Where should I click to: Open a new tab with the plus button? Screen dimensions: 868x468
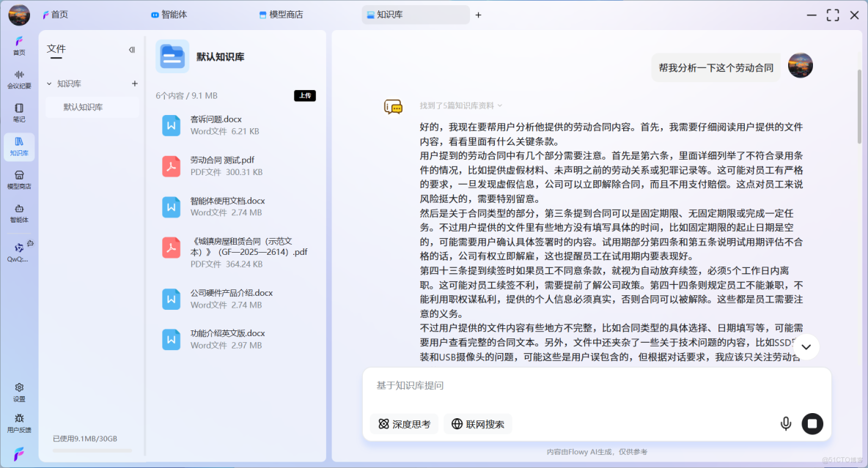tap(478, 15)
